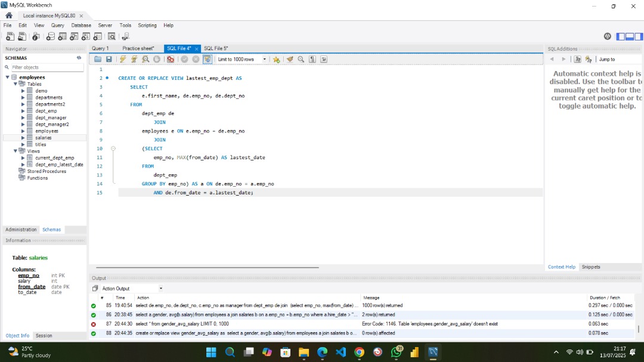Image resolution: width=644 pixels, height=362 pixels.
Task: Open the Database menu
Action: coord(81,25)
